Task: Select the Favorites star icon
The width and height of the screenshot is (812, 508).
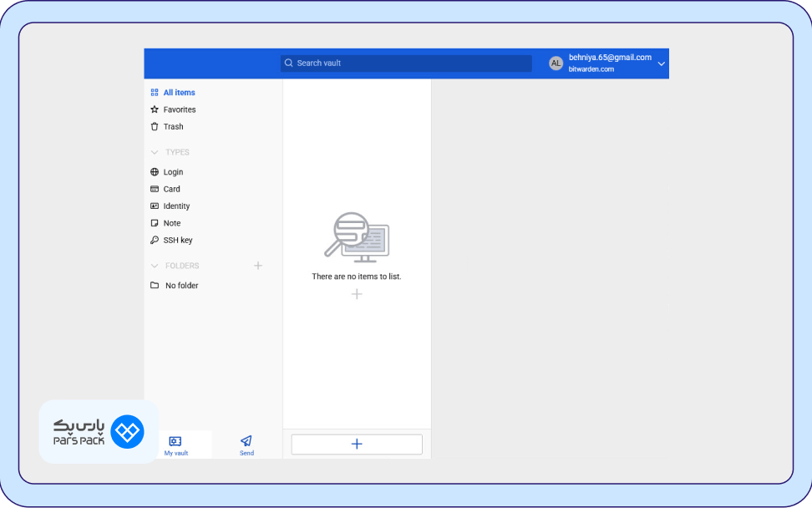Action: pos(155,109)
